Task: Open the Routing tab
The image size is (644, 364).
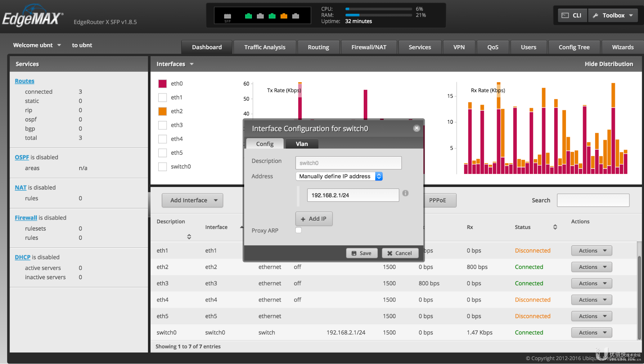Action: (x=318, y=47)
